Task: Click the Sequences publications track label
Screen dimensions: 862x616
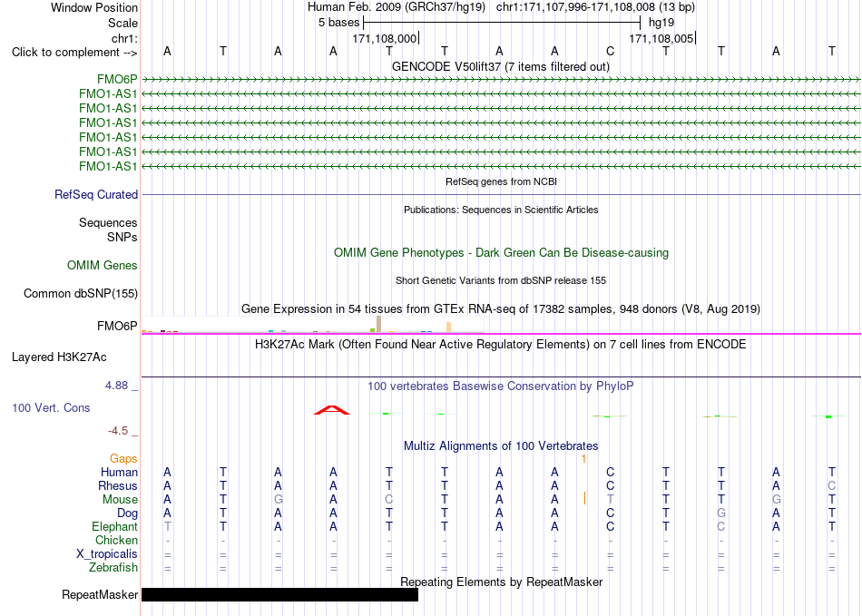Action: (x=108, y=222)
